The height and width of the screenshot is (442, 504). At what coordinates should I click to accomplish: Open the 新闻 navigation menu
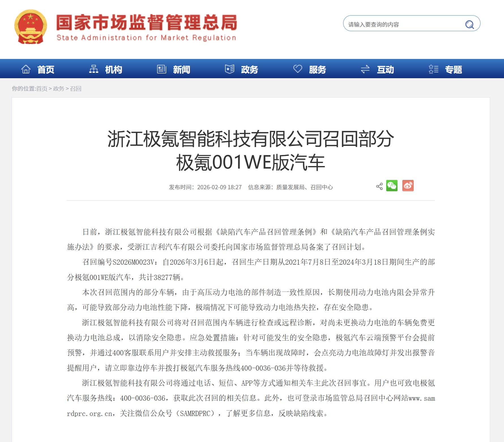click(x=181, y=69)
